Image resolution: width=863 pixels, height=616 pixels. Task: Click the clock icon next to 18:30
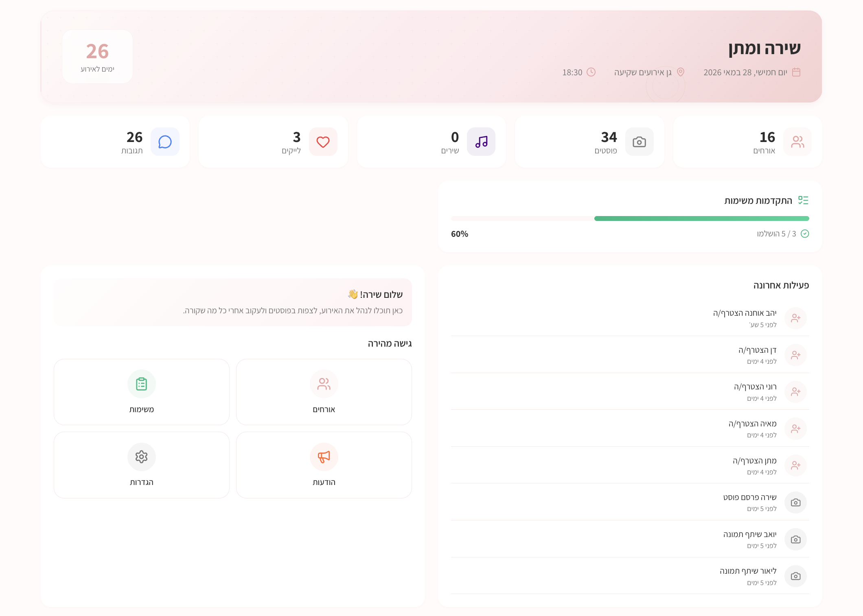click(591, 72)
